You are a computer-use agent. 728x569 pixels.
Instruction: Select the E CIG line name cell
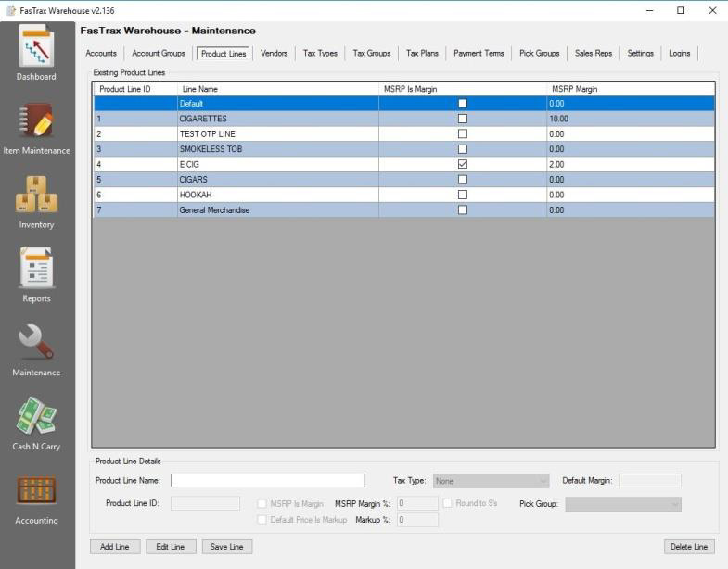tap(277, 164)
